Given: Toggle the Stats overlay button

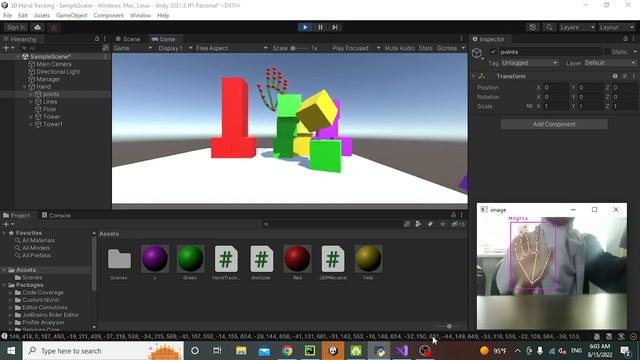Looking at the screenshot, I should pyautogui.click(x=425, y=48).
